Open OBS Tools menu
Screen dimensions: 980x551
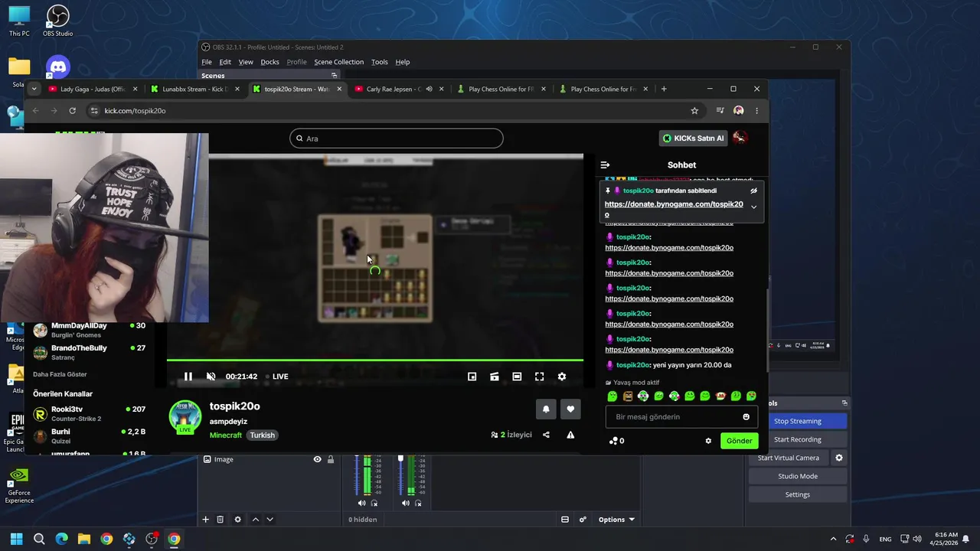[x=379, y=62]
